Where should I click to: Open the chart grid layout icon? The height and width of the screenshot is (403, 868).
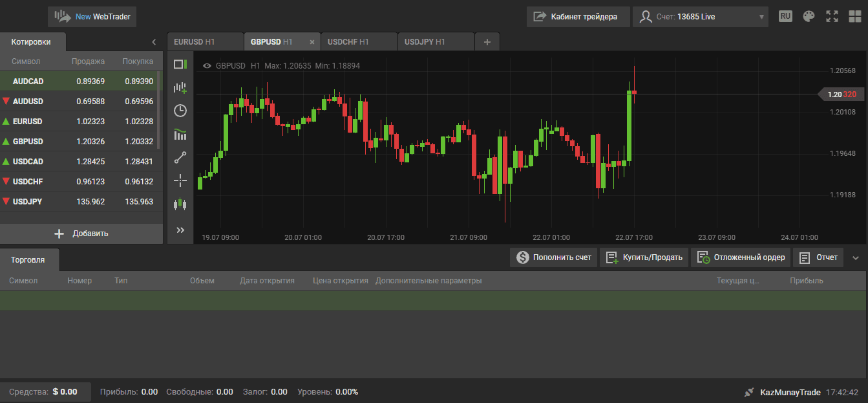click(855, 17)
